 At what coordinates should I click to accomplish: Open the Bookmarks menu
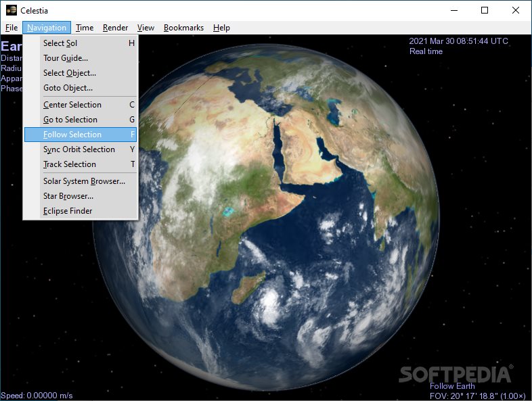[183, 28]
